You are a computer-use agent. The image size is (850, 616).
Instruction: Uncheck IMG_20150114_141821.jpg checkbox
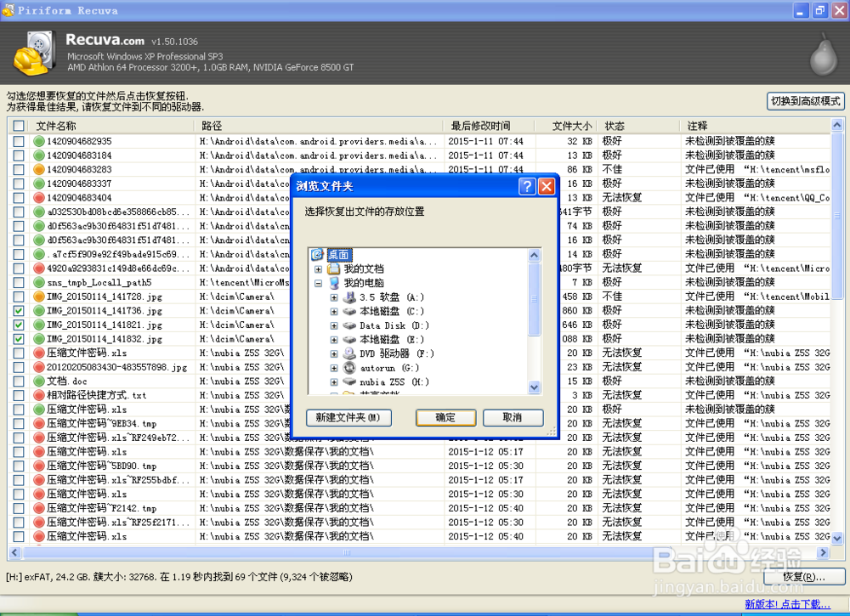(19, 325)
